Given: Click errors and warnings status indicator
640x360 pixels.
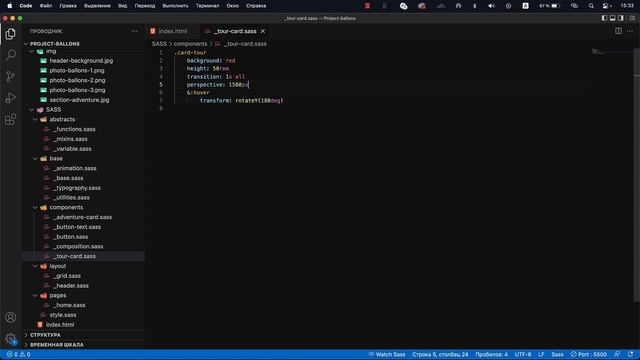Looking at the screenshot, I should pos(19,354).
